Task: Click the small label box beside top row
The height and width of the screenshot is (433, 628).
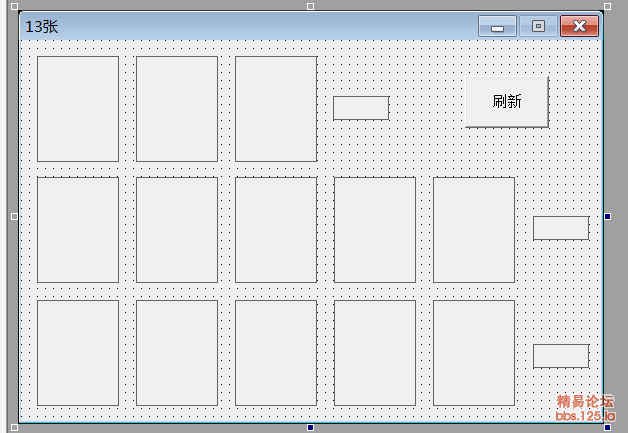Action: point(361,108)
